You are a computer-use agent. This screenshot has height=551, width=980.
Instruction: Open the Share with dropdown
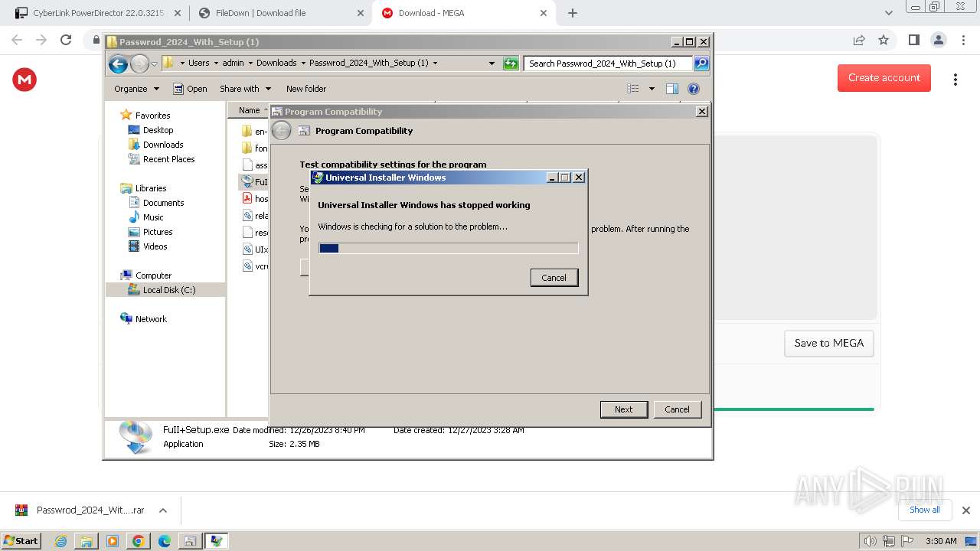245,89
